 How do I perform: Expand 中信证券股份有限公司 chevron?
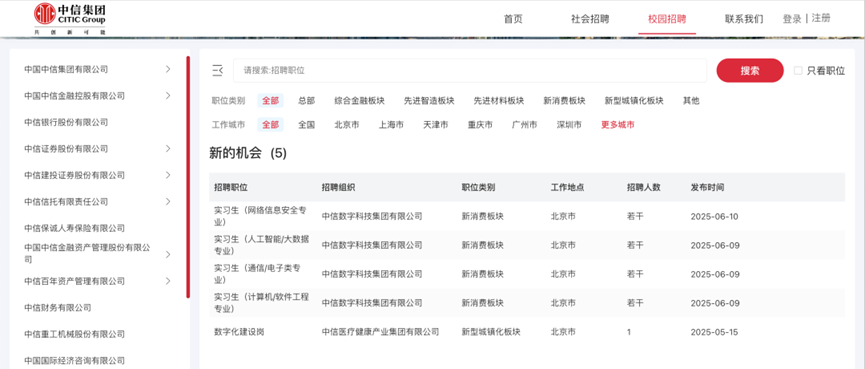168,148
